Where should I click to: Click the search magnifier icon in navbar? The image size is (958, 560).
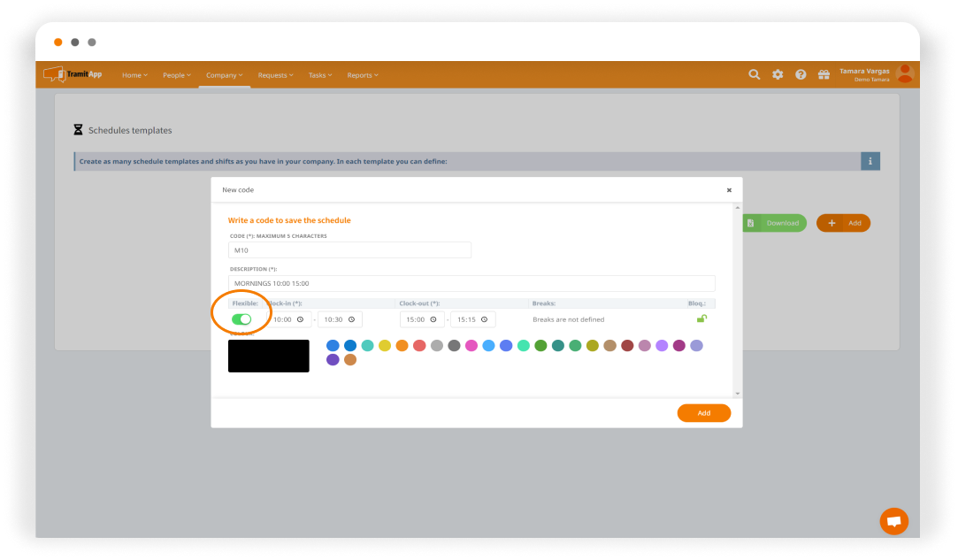(754, 75)
